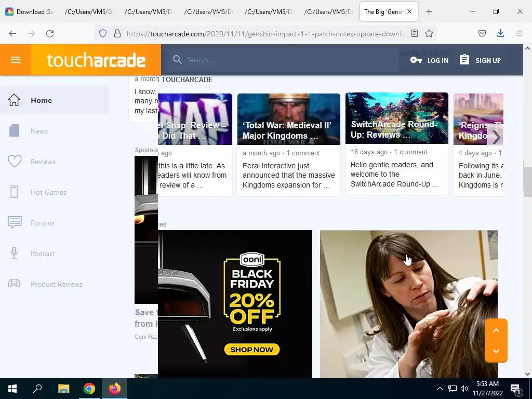
Task: Click the padlock site info icon
Action: point(117,33)
